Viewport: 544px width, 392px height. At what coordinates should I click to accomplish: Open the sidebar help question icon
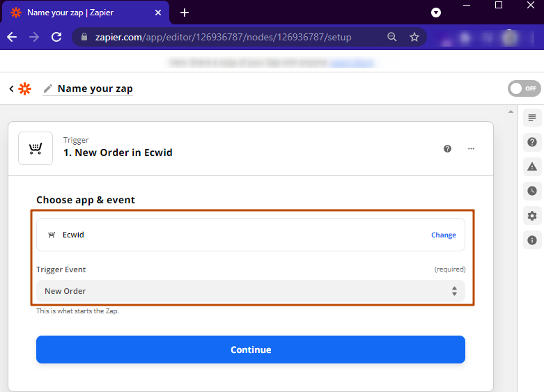[x=532, y=142]
